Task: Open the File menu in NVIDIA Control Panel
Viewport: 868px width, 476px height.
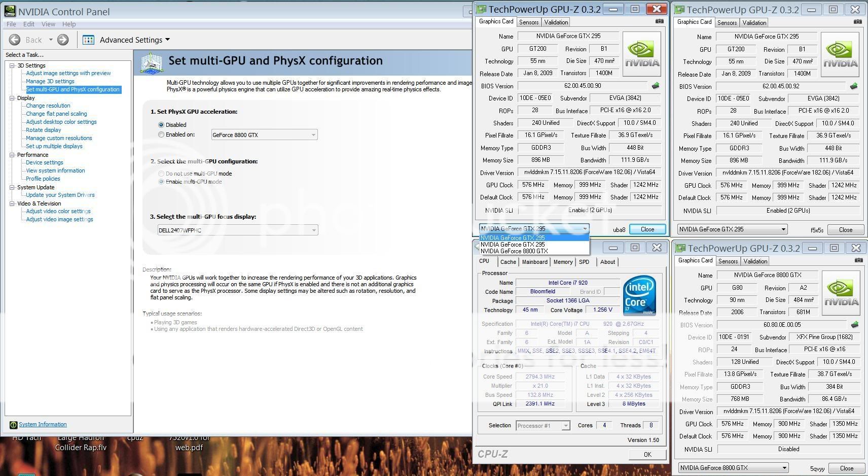Action: point(11,24)
